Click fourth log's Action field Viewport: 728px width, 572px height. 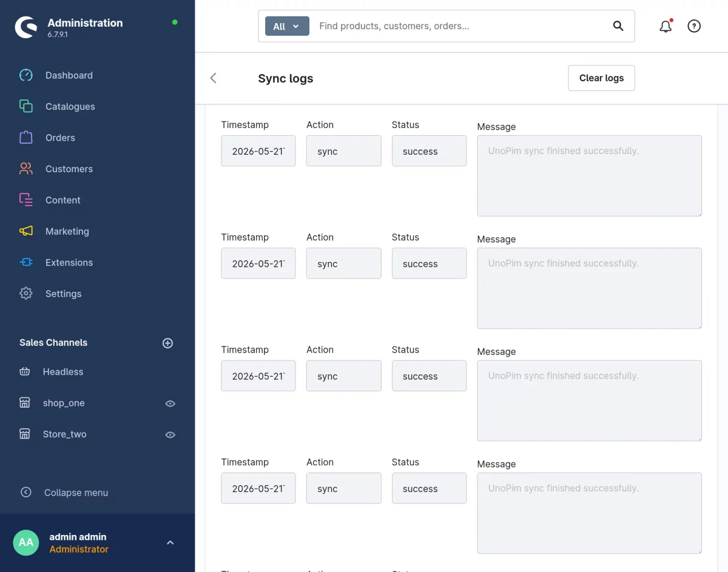[344, 488]
